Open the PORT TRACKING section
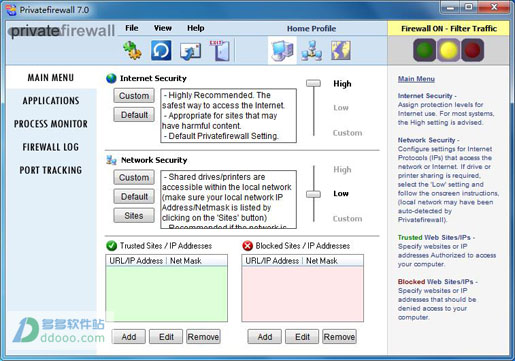 [51, 170]
